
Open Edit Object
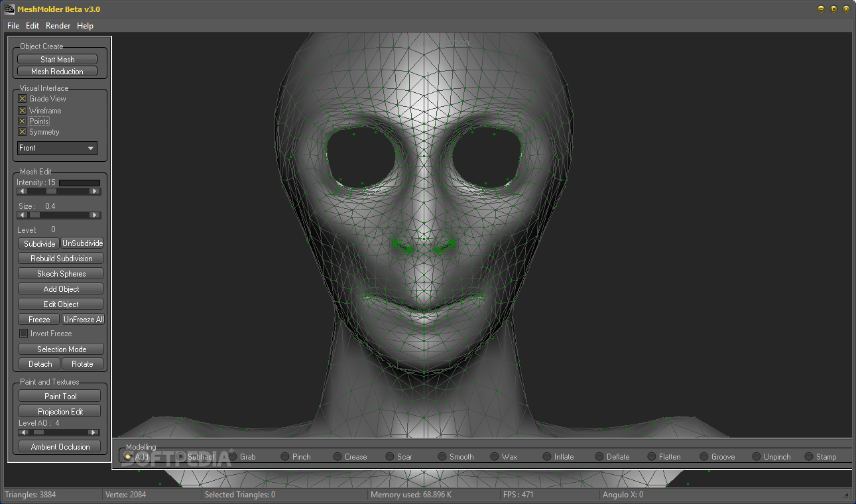[61, 304]
